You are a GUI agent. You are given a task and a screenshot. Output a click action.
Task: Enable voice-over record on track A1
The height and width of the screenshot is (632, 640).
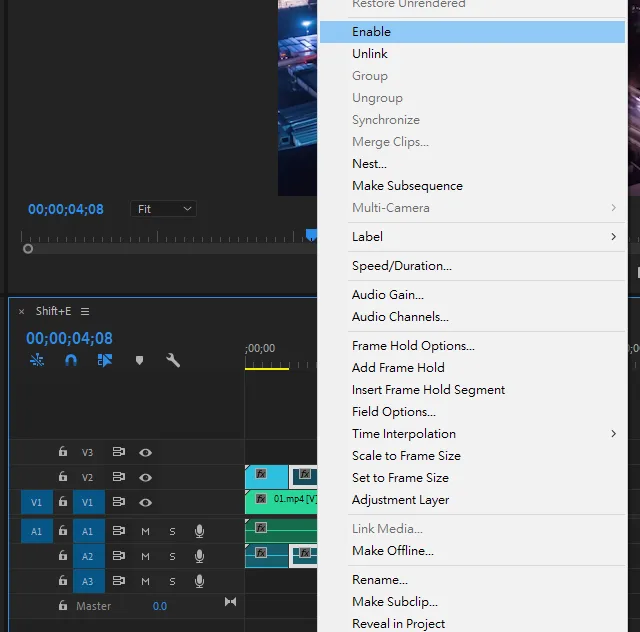pos(199,531)
